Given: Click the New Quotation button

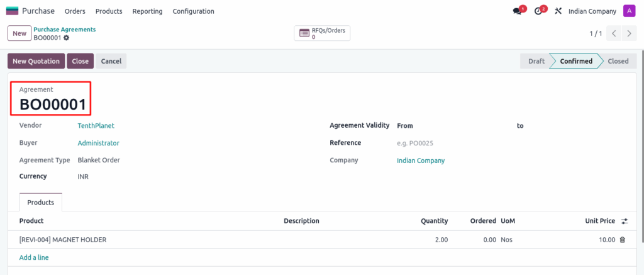Looking at the screenshot, I should click(x=36, y=61).
